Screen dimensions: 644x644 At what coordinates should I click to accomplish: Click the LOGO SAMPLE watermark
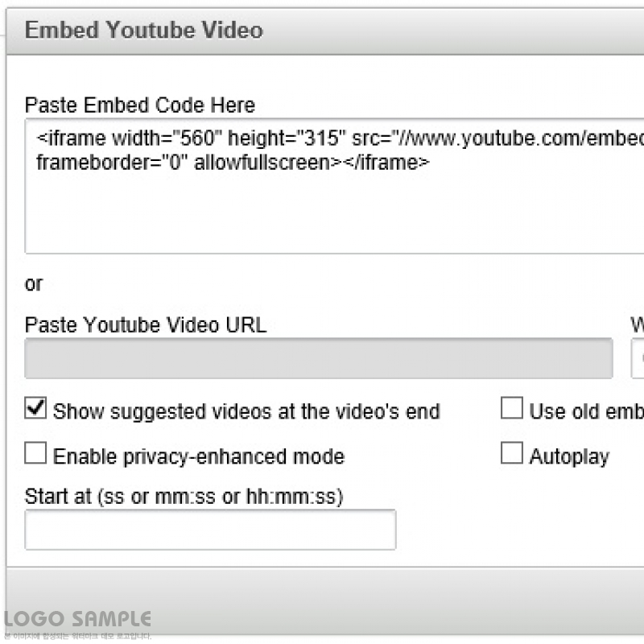pyautogui.click(x=77, y=620)
